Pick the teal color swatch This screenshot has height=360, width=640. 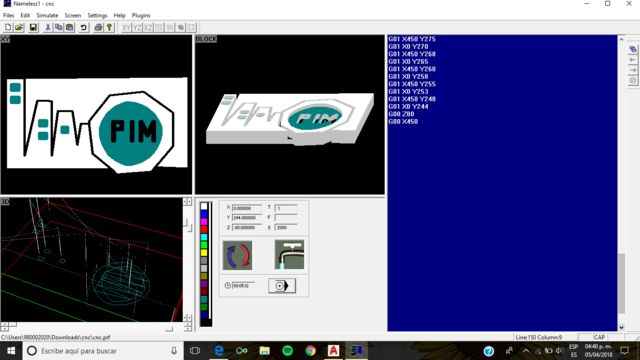[204, 299]
